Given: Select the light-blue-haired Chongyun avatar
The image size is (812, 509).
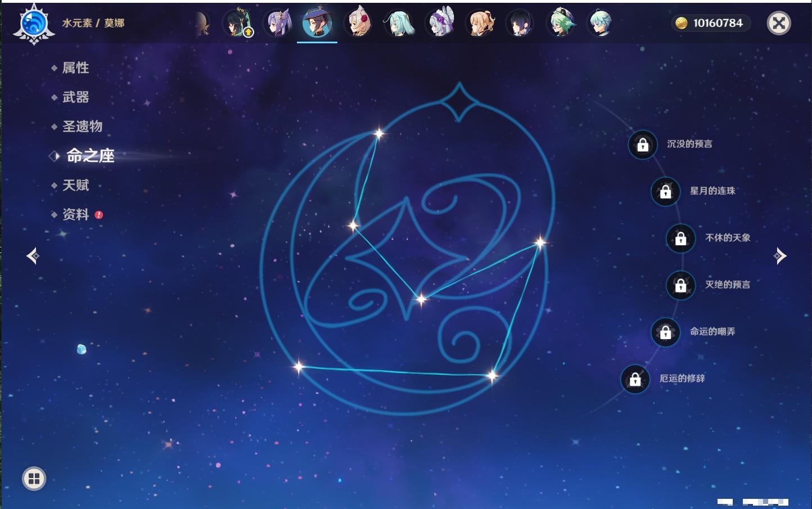Looking at the screenshot, I should click(601, 23).
